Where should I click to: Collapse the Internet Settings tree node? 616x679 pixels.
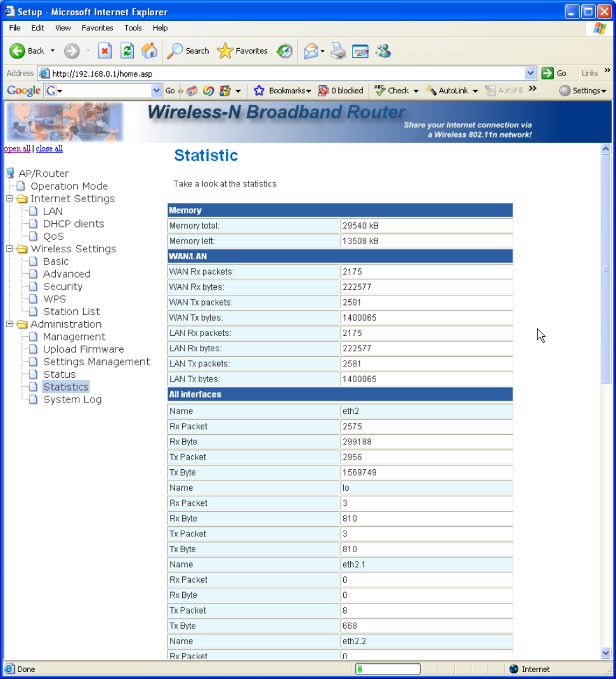pos(9,199)
